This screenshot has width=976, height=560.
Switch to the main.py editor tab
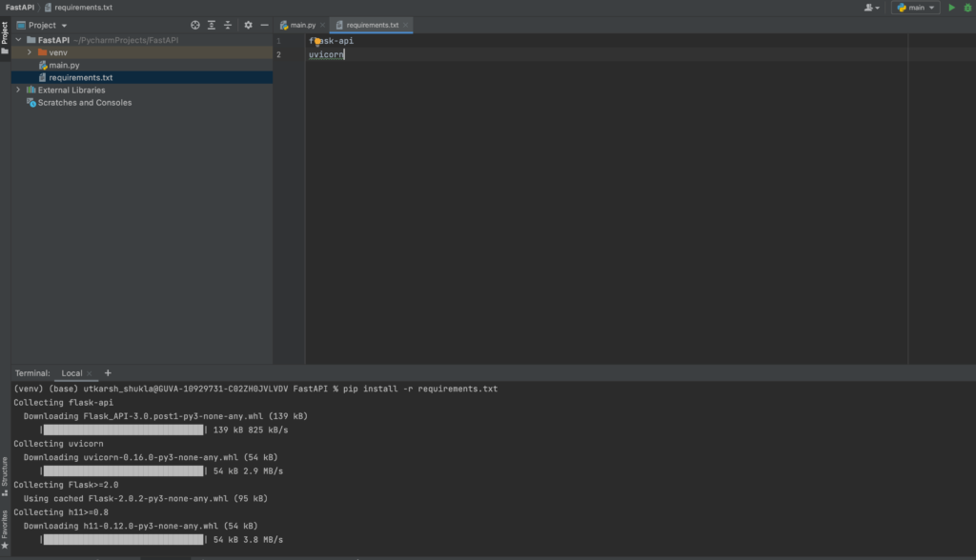coord(303,25)
